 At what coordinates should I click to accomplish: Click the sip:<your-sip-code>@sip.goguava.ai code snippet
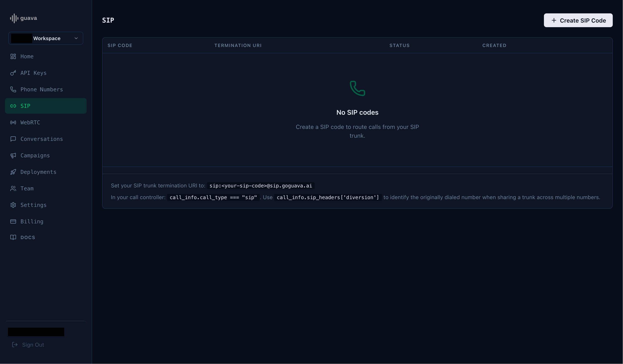pyautogui.click(x=261, y=186)
